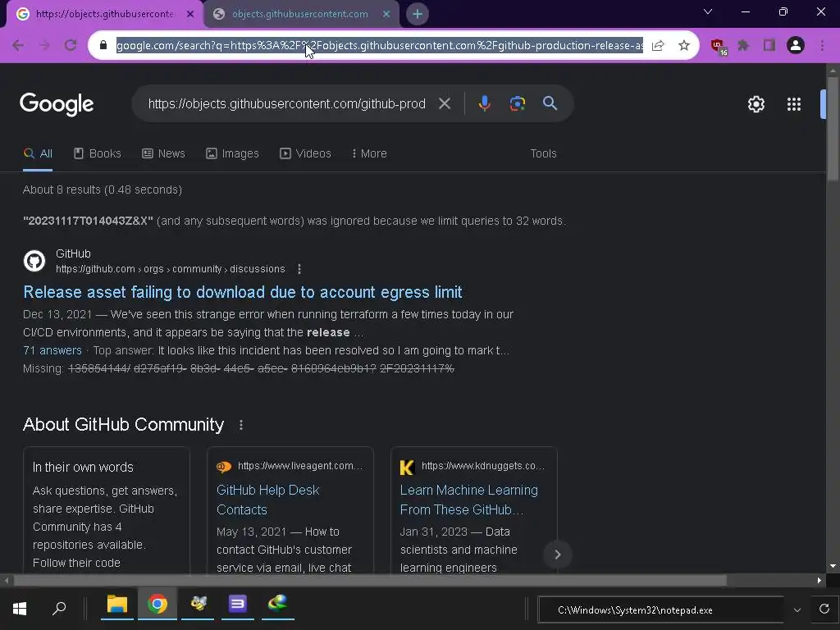Click the share page icon in address bar

pyautogui.click(x=658, y=46)
